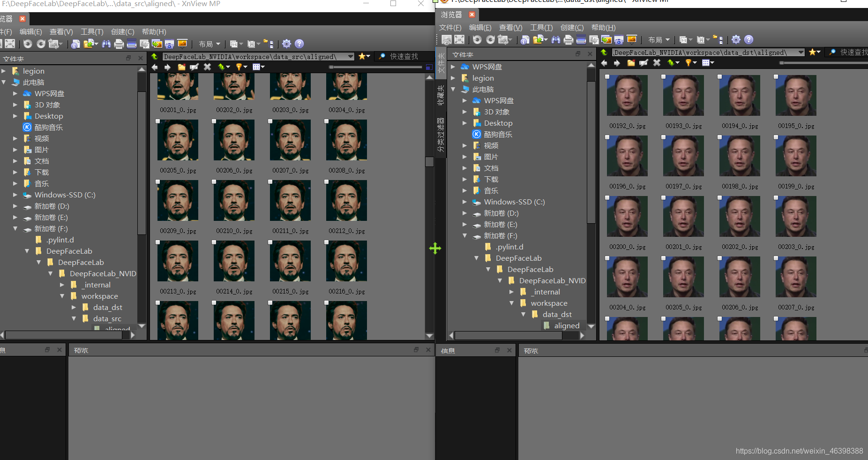Open the 布局 layout dropdown in right window
The image size is (868, 460).
[659, 40]
